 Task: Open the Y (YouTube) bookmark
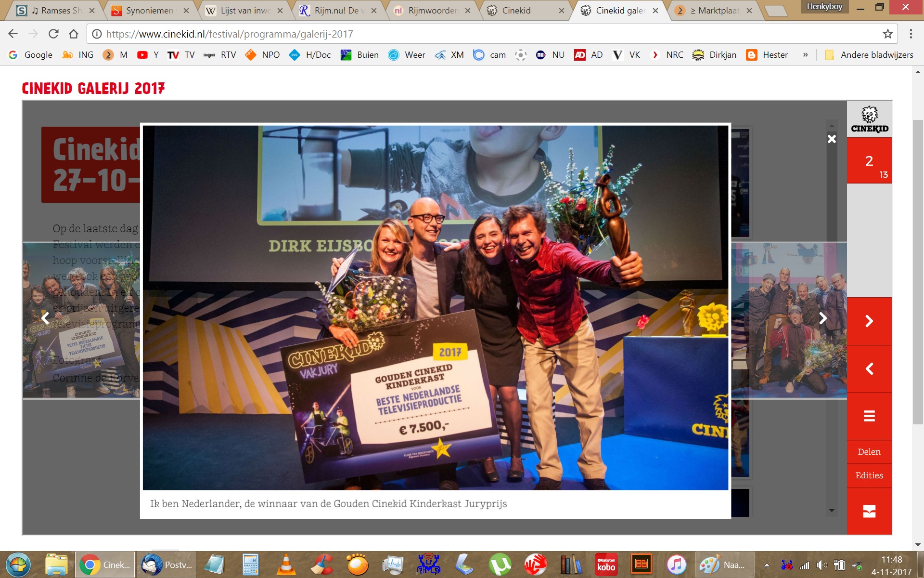point(148,55)
